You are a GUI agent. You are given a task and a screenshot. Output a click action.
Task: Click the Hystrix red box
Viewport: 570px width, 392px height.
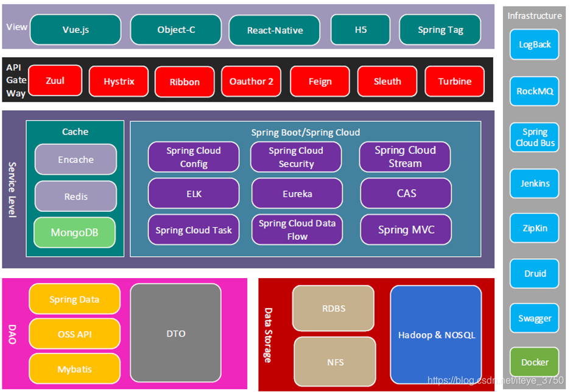click(119, 82)
